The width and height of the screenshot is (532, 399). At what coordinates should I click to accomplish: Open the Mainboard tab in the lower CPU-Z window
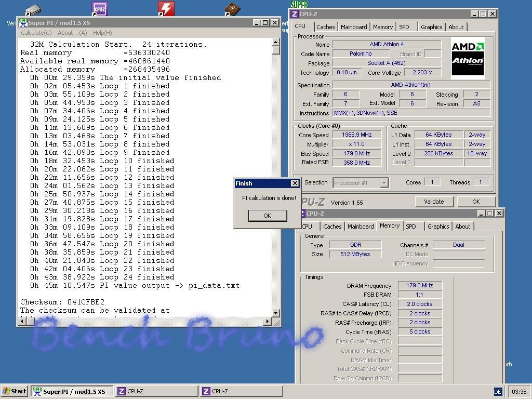[x=361, y=227]
